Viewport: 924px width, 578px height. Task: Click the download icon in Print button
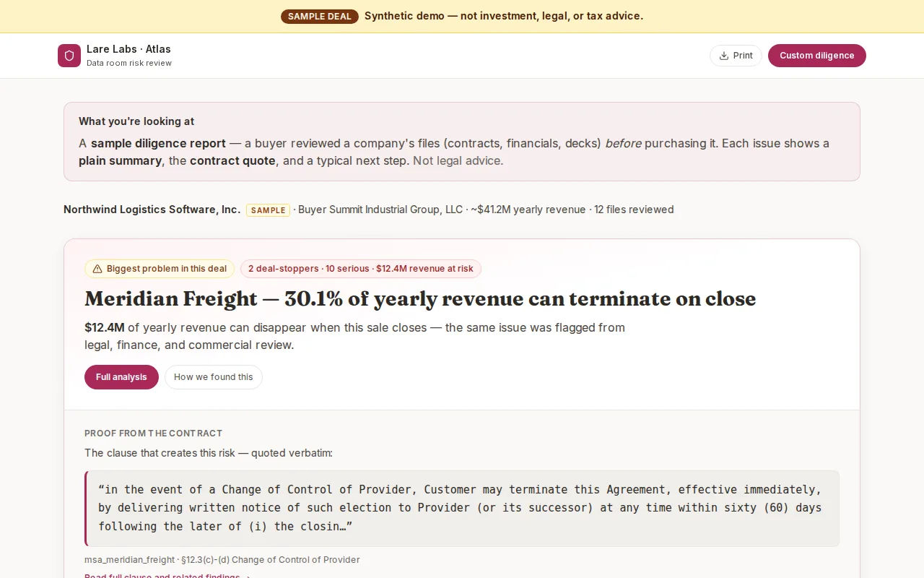point(724,56)
